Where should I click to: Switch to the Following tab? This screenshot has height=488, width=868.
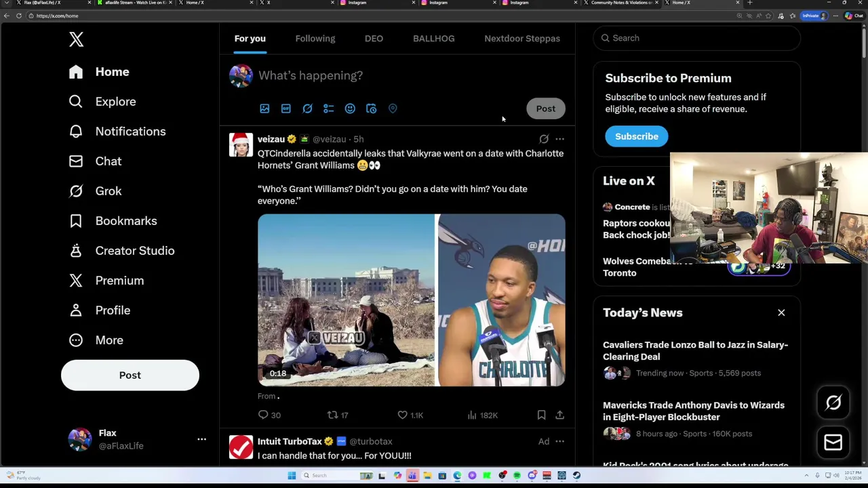(x=315, y=39)
